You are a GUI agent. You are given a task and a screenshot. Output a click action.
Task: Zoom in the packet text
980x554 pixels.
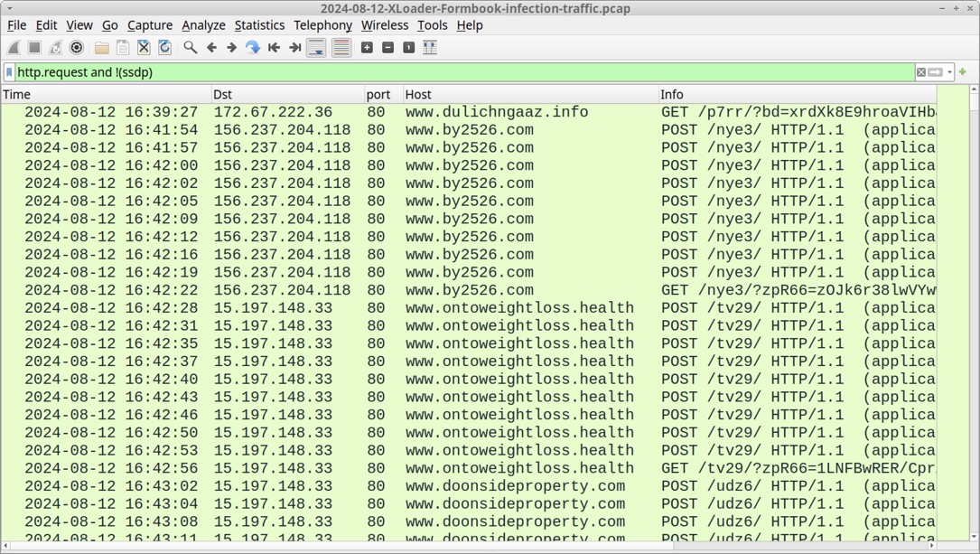pyautogui.click(x=367, y=48)
